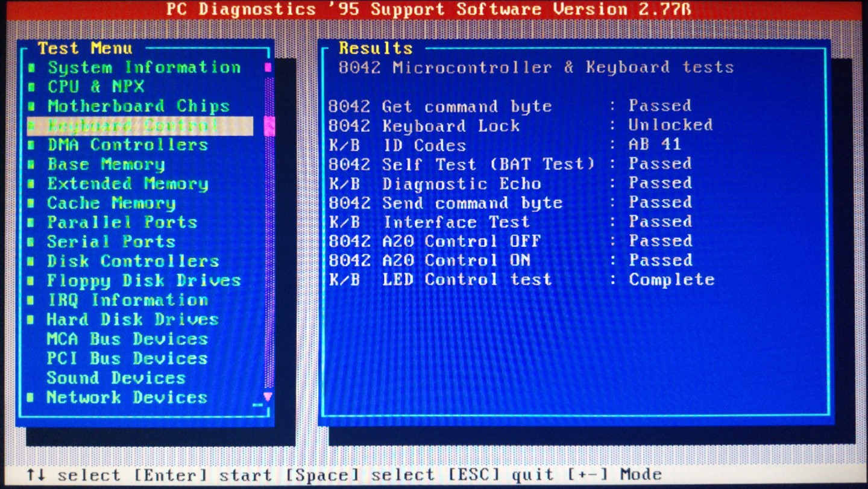Click 'Passed' on the Get command byte row
Viewport: 868px width, 489px height.
[660, 106]
